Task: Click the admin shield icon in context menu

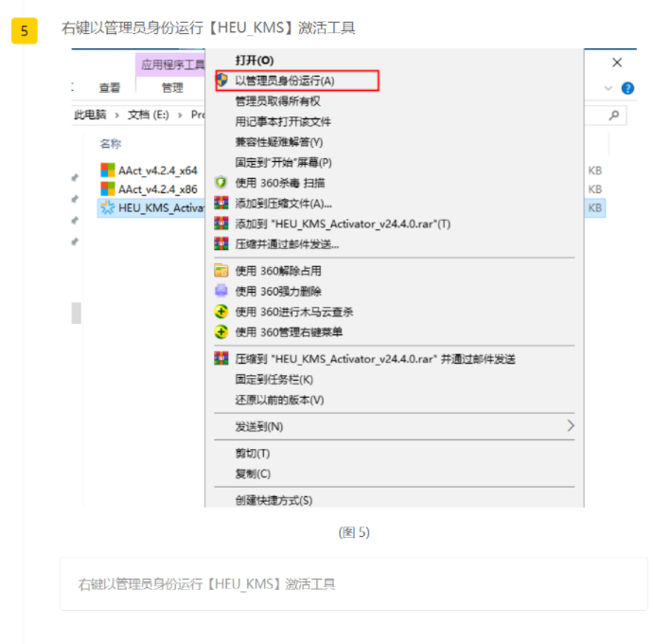Action: 222,80
